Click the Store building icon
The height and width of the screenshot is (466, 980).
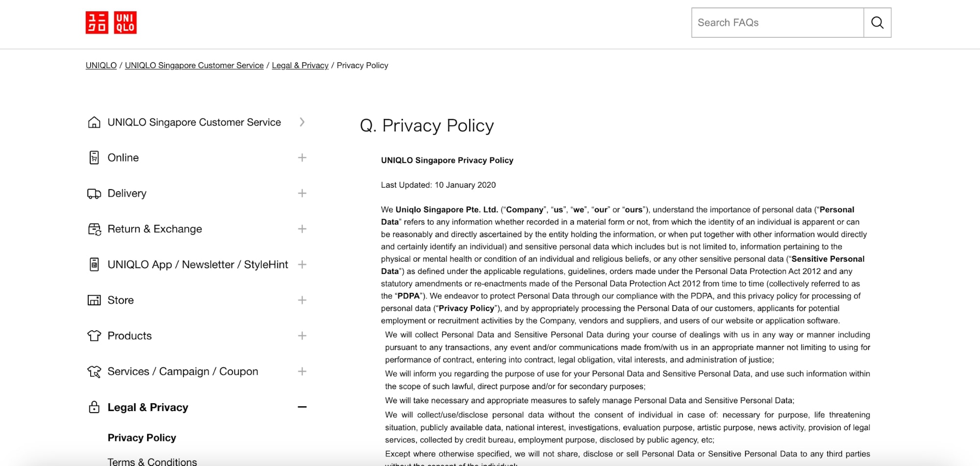click(x=94, y=300)
